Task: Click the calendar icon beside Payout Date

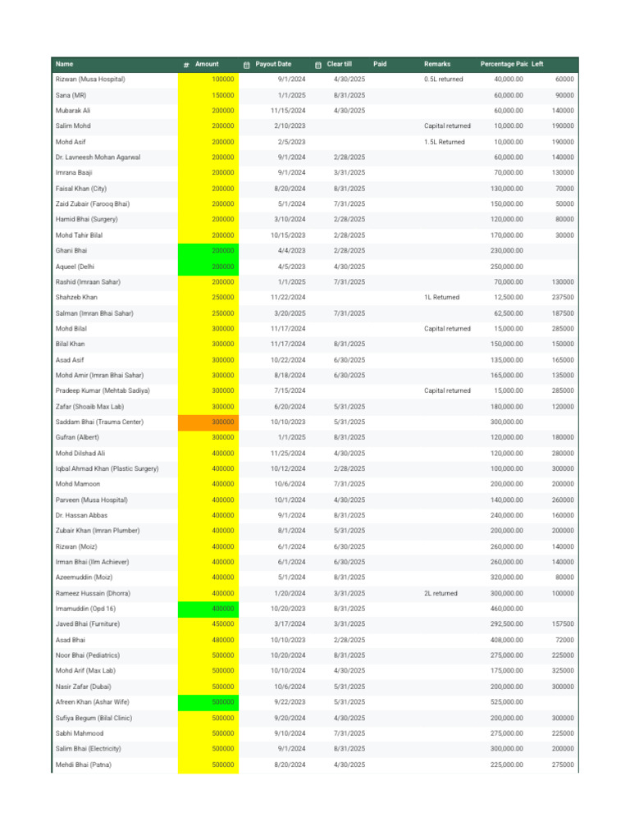Action: pyautogui.click(x=246, y=65)
